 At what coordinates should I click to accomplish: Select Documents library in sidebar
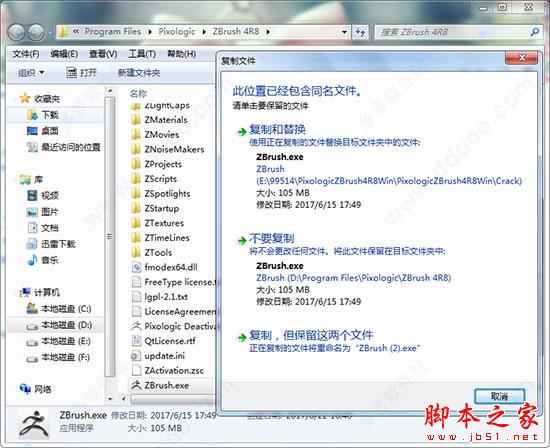(50, 228)
